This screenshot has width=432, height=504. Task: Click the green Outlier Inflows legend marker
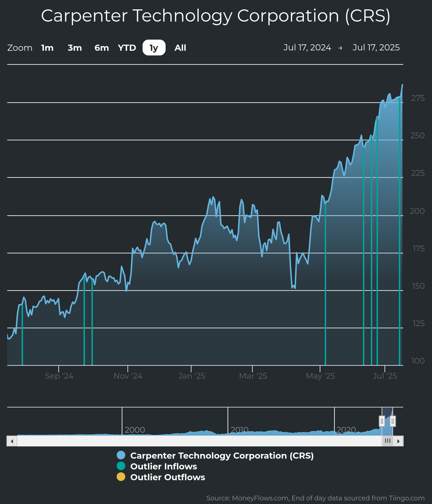(x=121, y=466)
